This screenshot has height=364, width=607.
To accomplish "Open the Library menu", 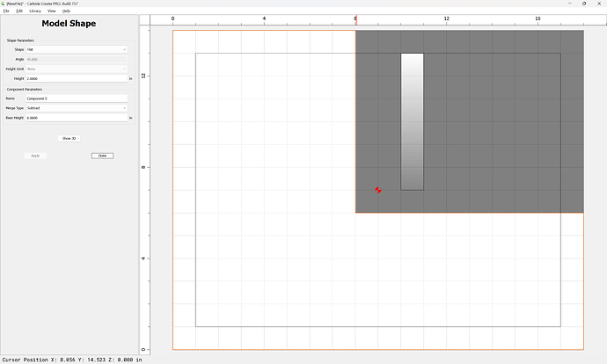I will [35, 11].
